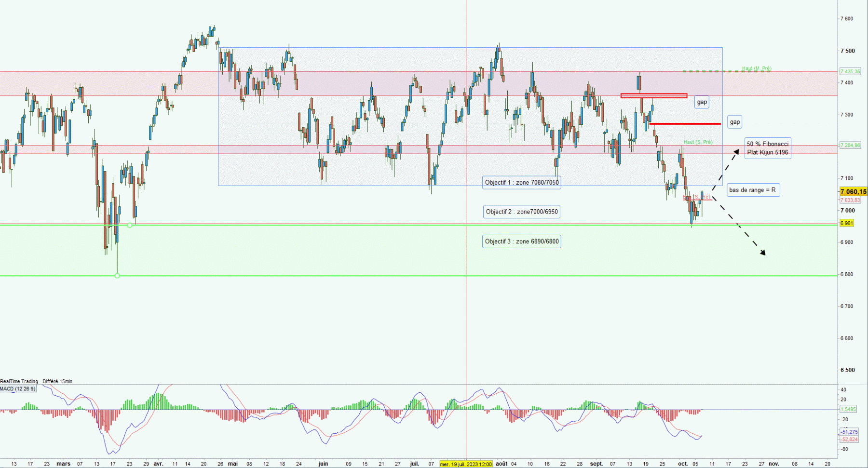The height and width of the screenshot is (468, 868).
Task: Select the upper "gap" annotation label
Action: coord(702,102)
